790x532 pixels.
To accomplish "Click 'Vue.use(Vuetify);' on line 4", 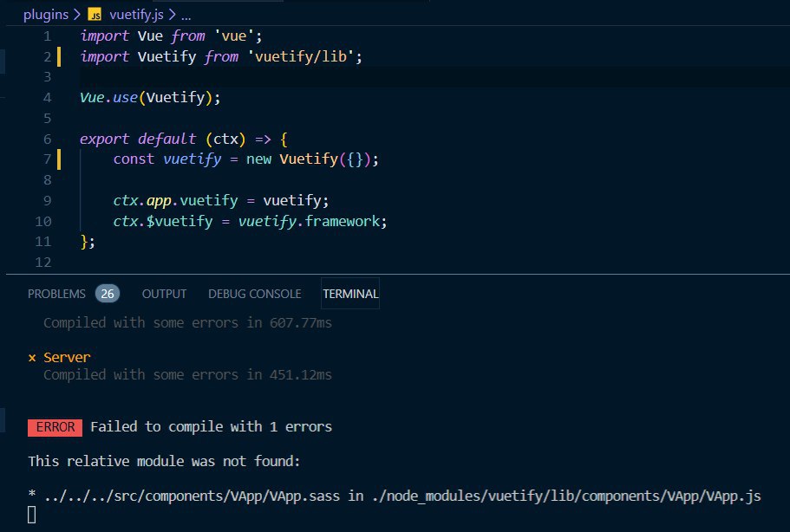I will tap(150, 98).
